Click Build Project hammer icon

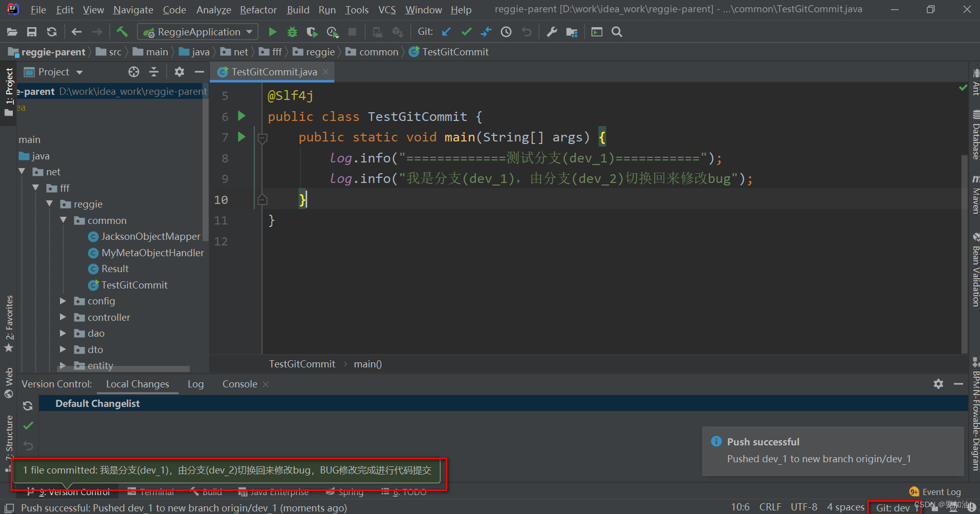pos(122,32)
